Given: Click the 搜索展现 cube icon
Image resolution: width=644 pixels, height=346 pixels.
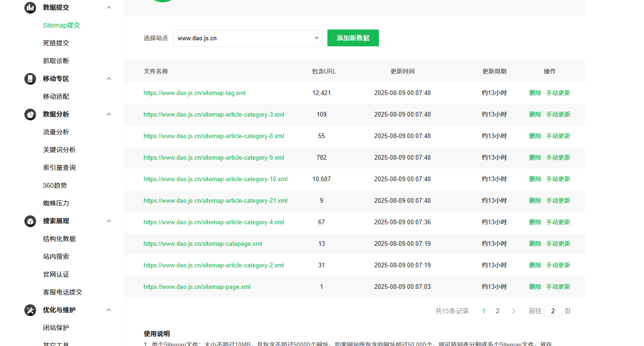Looking at the screenshot, I should [30, 221].
